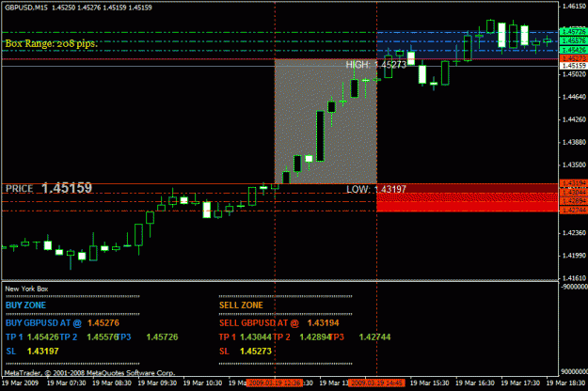Click 1.41990 on the price scale

point(574,256)
